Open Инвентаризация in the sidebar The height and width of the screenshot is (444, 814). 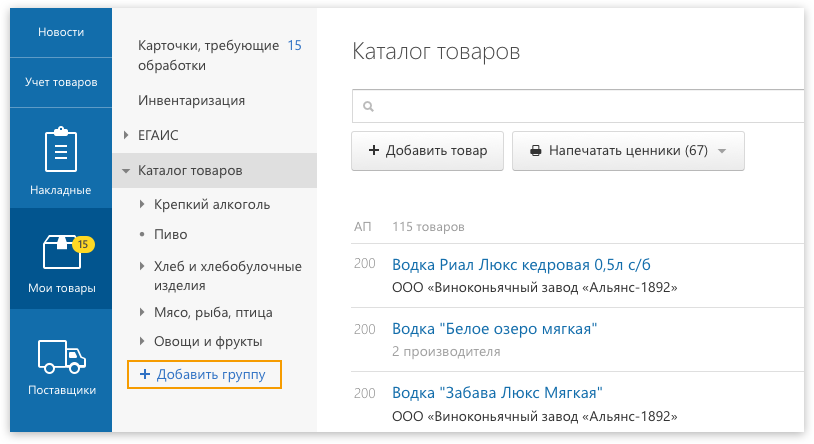point(192,100)
